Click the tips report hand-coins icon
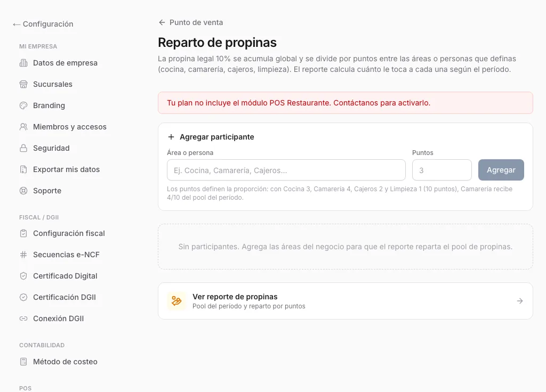Viewport: 546px width, 392px height. (x=176, y=301)
